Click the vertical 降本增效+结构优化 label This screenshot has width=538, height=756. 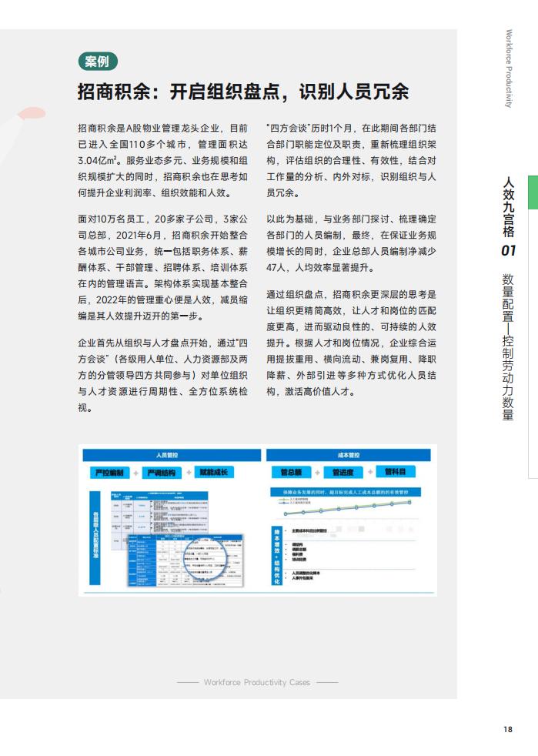click(277, 556)
